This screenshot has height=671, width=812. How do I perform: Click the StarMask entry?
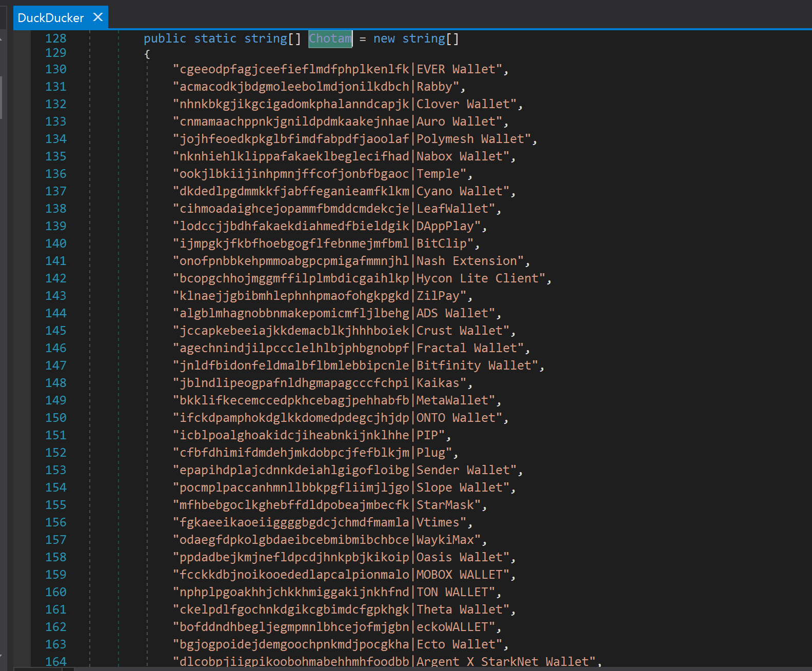[330, 505]
